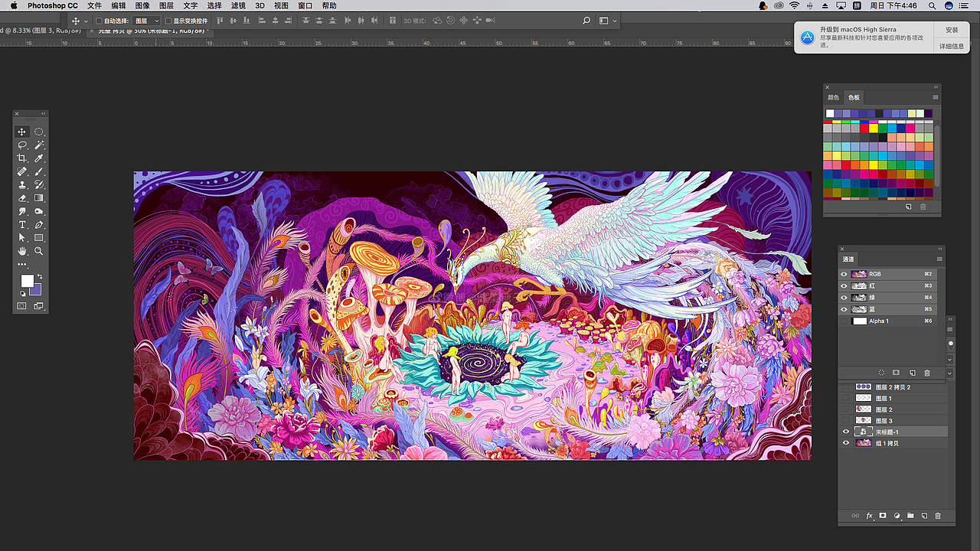
Task: Toggle visibility of the 红 channel
Action: [x=844, y=285]
